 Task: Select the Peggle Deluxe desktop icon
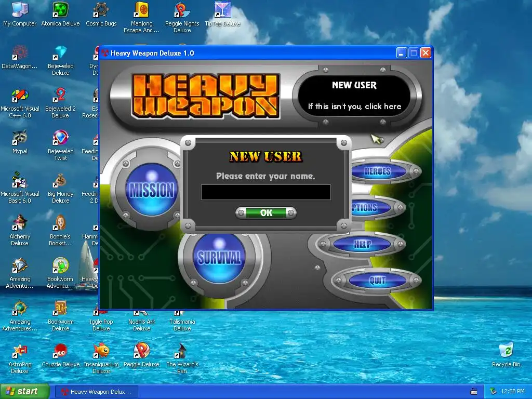[141, 355]
